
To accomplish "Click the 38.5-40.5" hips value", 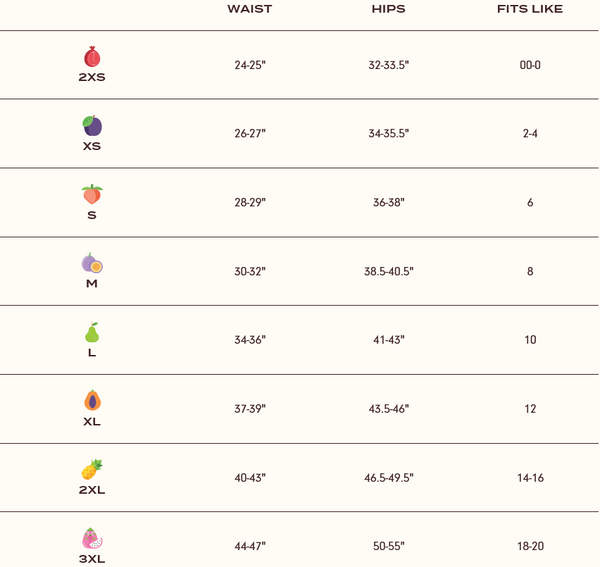I will [x=389, y=271].
